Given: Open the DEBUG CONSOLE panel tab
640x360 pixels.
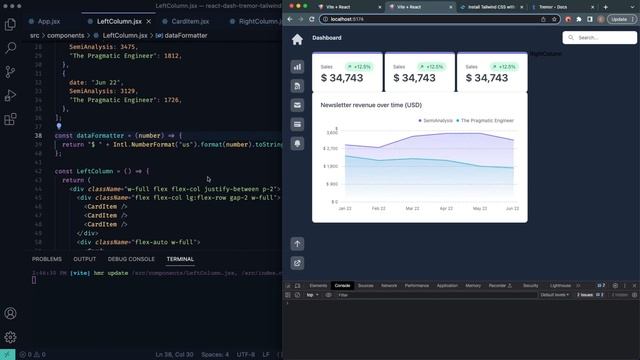Looking at the screenshot, I should pos(131,259).
